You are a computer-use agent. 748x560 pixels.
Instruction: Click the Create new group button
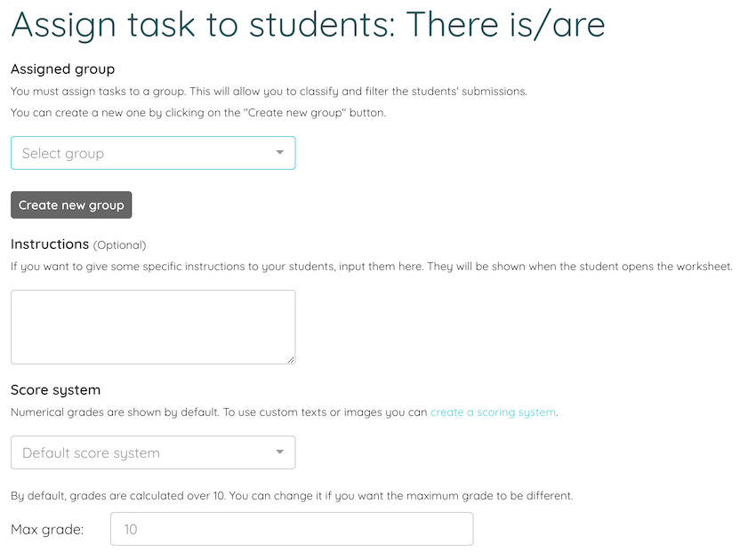tap(71, 205)
